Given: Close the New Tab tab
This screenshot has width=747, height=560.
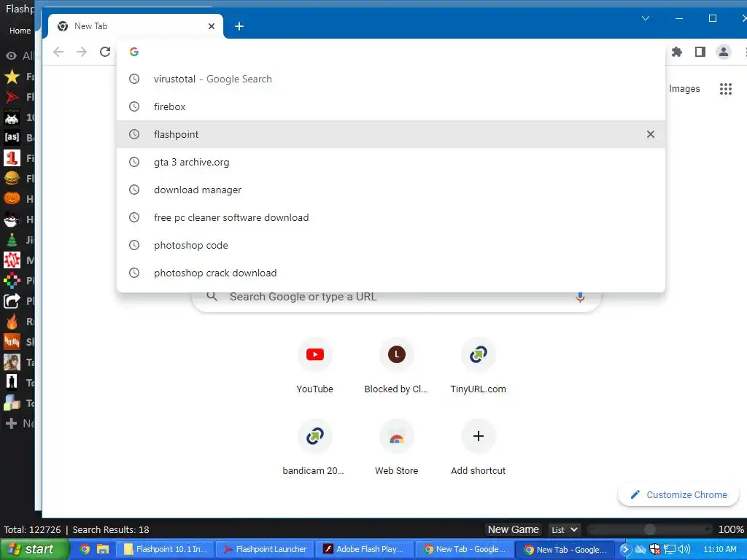Looking at the screenshot, I should coord(212,26).
